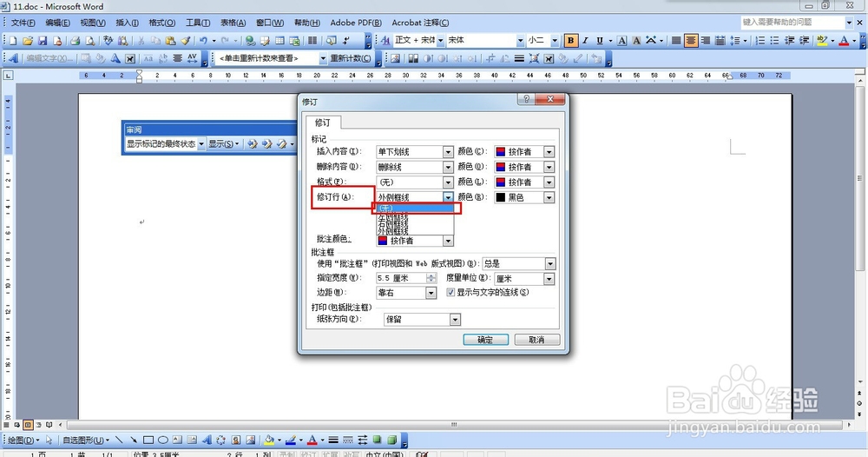Open 批注颜色 按作者 color swatch

click(x=415, y=241)
